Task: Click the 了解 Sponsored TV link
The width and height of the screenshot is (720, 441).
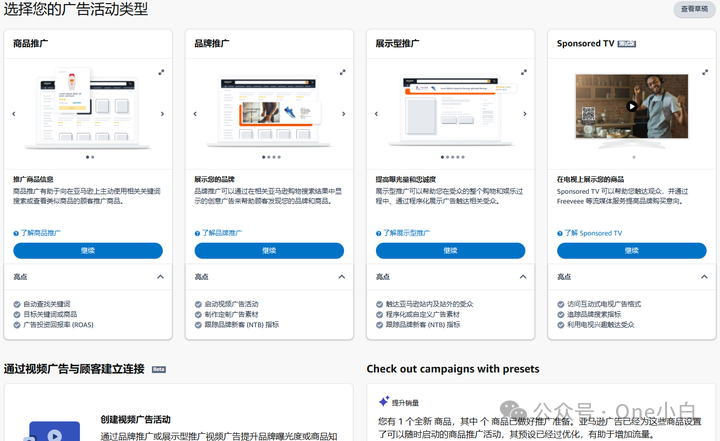Action: (x=592, y=233)
